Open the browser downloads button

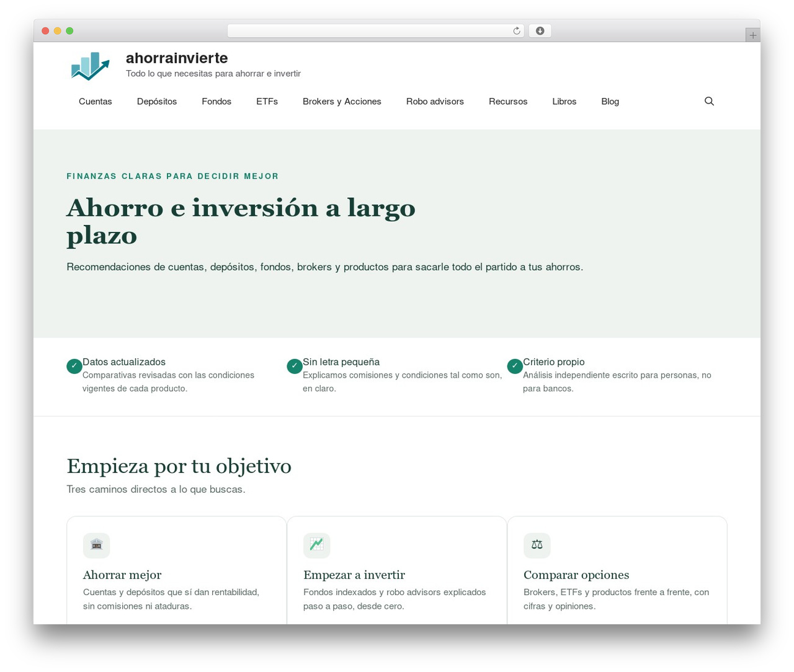540,31
